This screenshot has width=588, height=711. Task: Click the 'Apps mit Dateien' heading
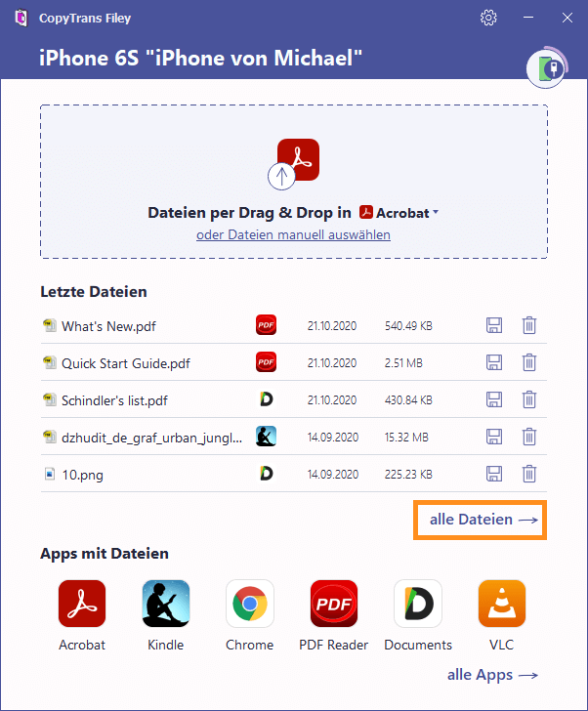pyautogui.click(x=105, y=554)
